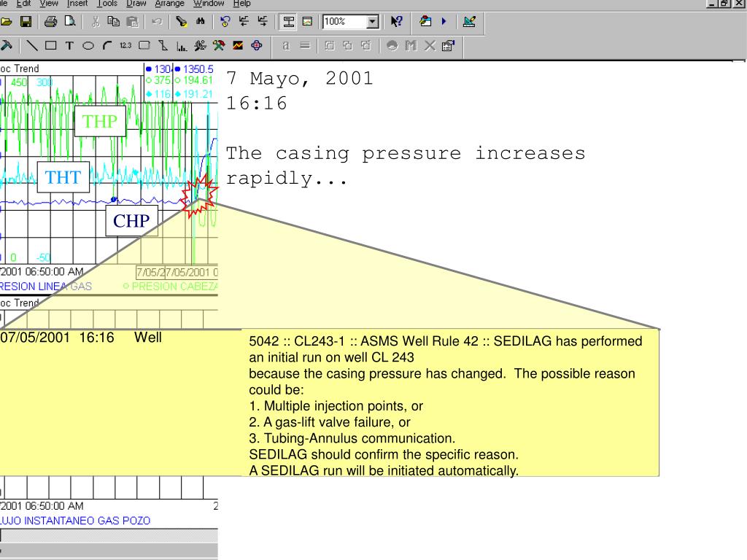The width and height of the screenshot is (747, 560).
Task: Click the trend picture icon beside zoom
Action: point(307,21)
